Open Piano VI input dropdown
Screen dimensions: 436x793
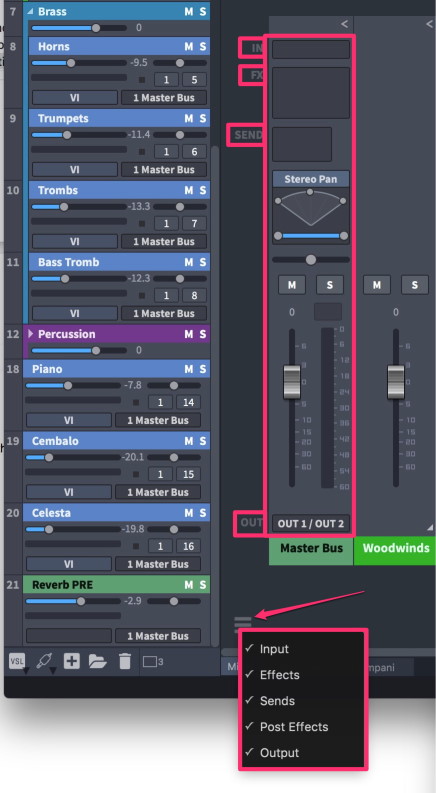pos(69,420)
